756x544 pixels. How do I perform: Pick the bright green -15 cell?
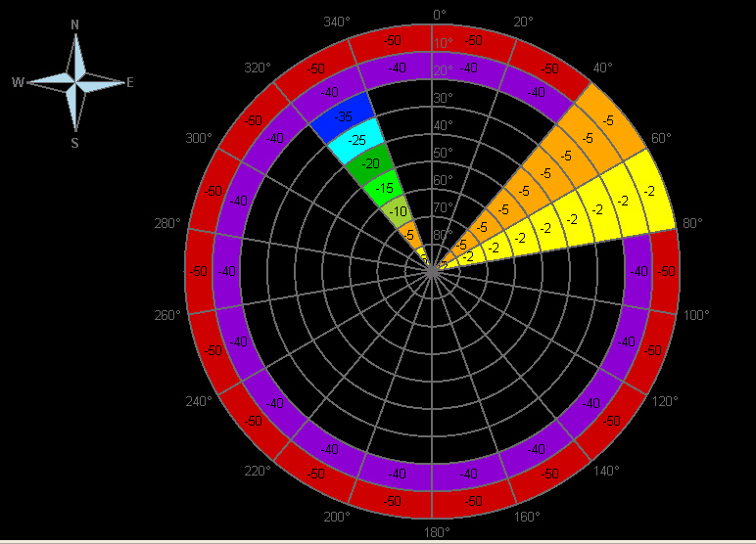(x=385, y=188)
